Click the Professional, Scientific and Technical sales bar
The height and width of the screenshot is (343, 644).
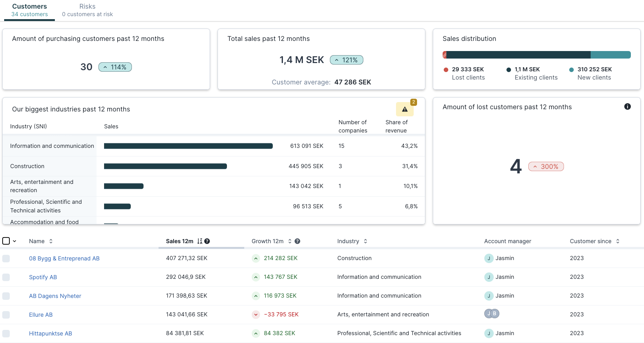pyautogui.click(x=117, y=206)
